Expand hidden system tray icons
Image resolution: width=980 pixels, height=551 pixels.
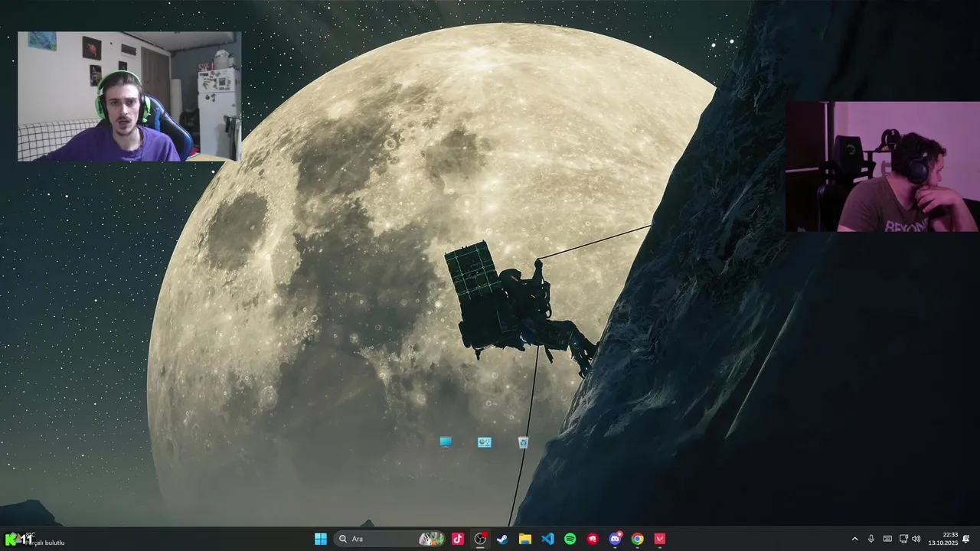pyautogui.click(x=854, y=539)
